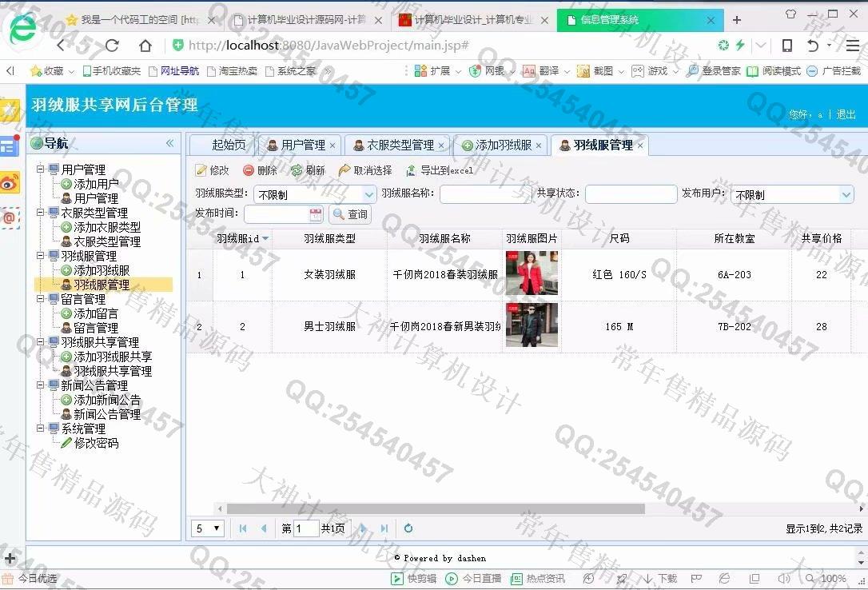The width and height of the screenshot is (868, 590).
Task: Open the 发布时间 calendar picker icon
Action: [316, 214]
